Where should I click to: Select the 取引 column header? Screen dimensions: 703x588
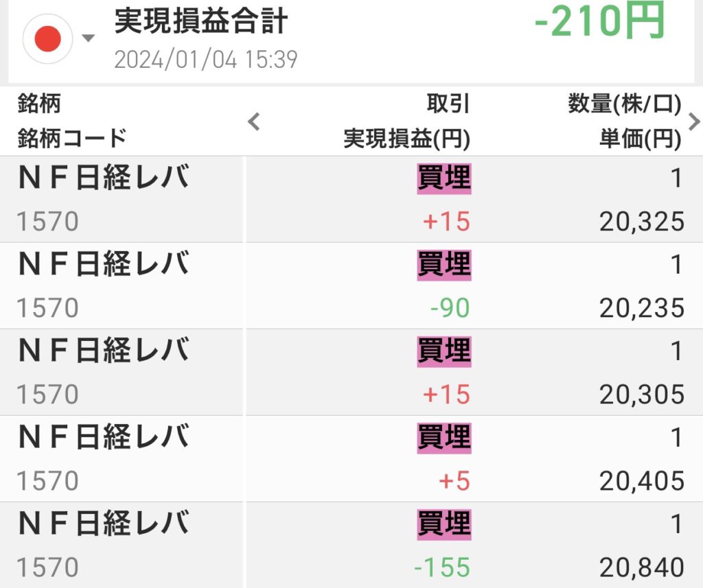pos(448,104)
